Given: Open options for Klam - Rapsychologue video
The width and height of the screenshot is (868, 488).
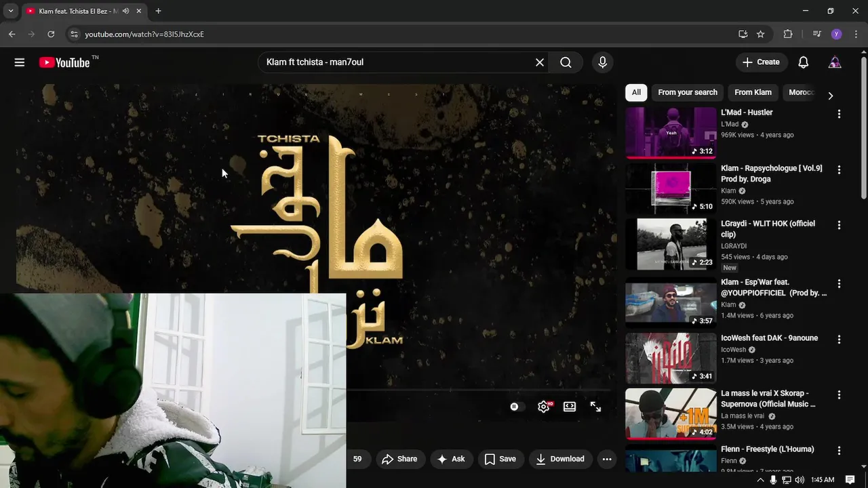Looking at the screenshot, I should point(839,169).
